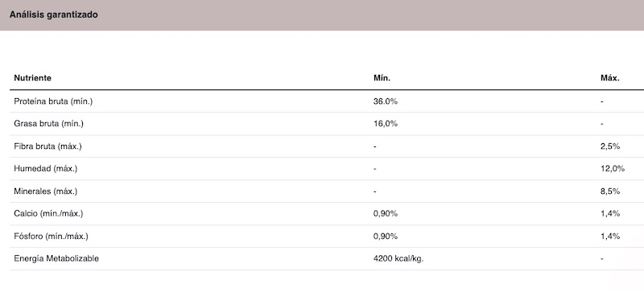Image resolution: width=644 pixels, height=292 pixels.
Task: Click the Calcio 0,90% minimum value
Action: point(386,214)
